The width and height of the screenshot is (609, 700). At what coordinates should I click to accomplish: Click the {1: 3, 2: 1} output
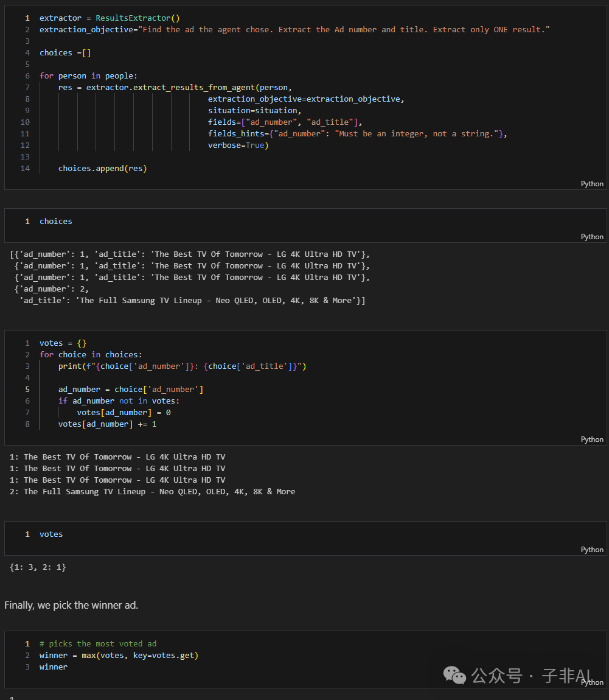point(38,567)
